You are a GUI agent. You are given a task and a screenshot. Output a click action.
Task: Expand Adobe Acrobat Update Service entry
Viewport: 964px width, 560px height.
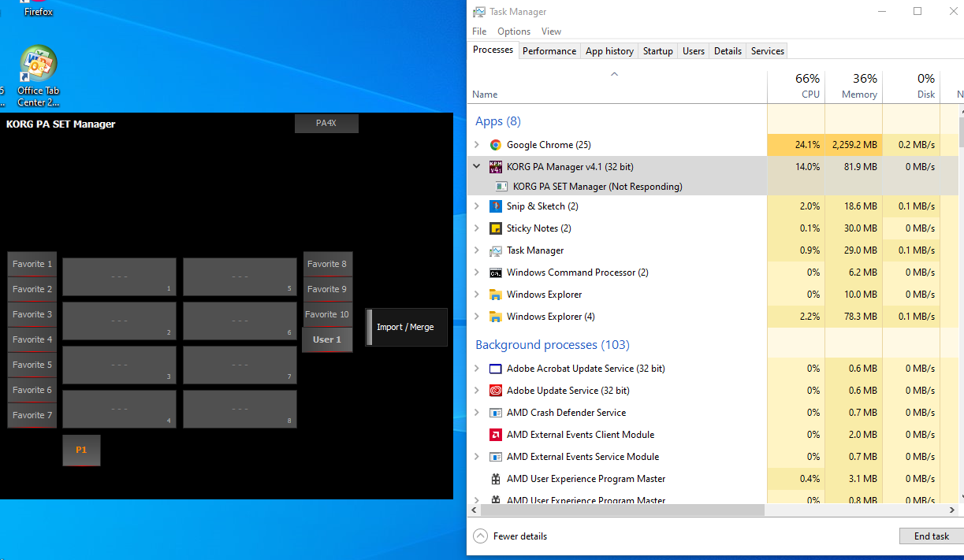click(476, 369)
